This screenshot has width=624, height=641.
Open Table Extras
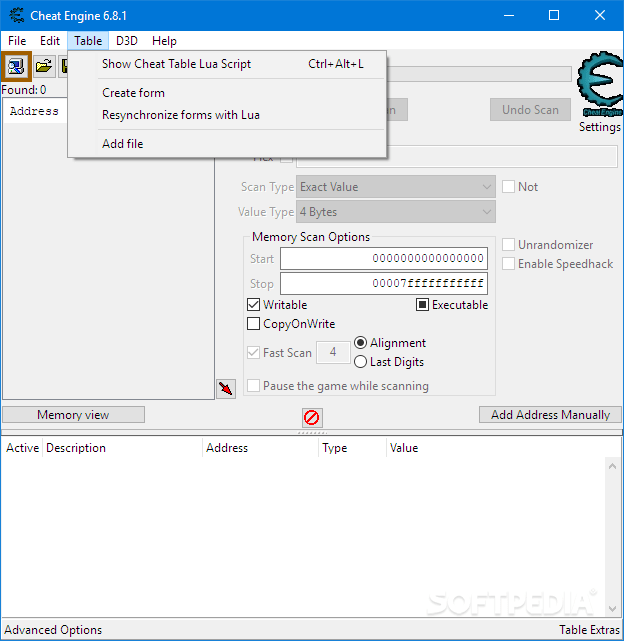590,630
